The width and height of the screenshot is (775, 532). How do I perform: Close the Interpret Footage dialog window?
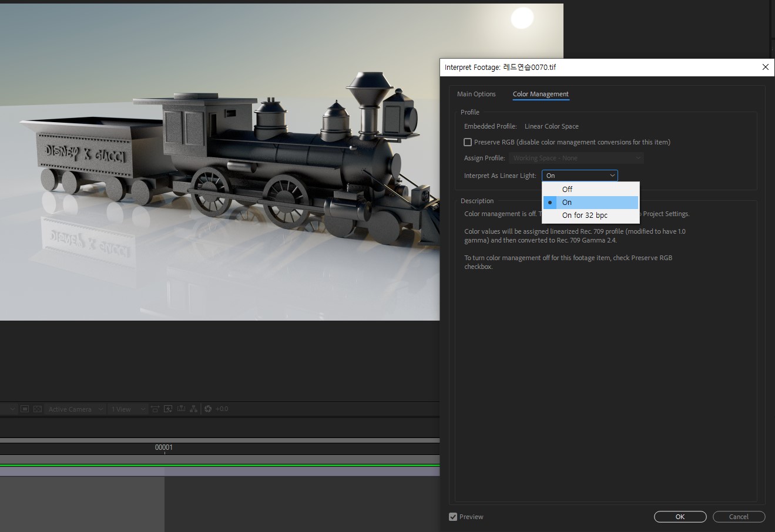click(x=765, y=67)
